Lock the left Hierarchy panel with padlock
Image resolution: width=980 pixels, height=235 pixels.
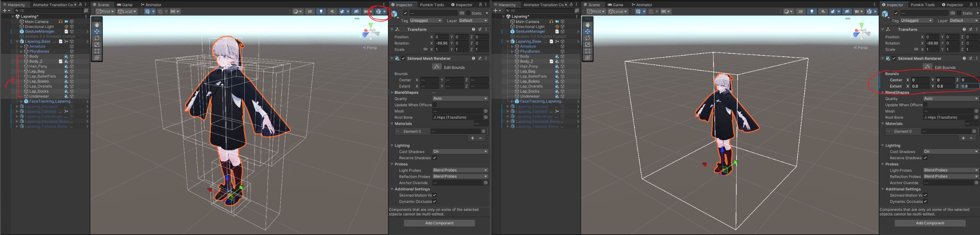coord(80,5)
